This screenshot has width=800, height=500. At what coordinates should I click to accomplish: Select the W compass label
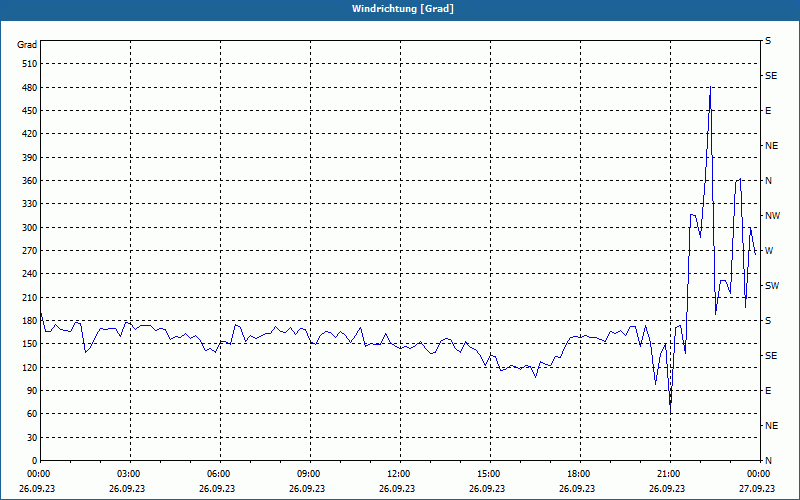[769, 251]
